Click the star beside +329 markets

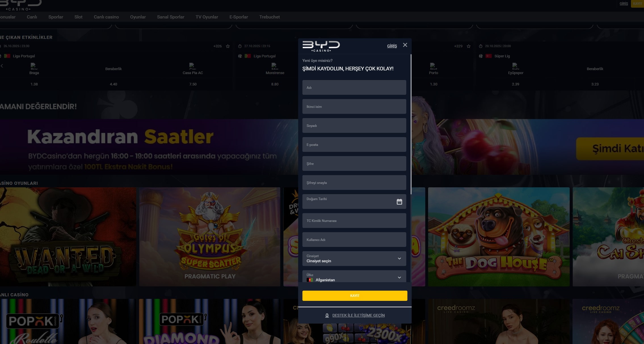(x=469, y=46)
